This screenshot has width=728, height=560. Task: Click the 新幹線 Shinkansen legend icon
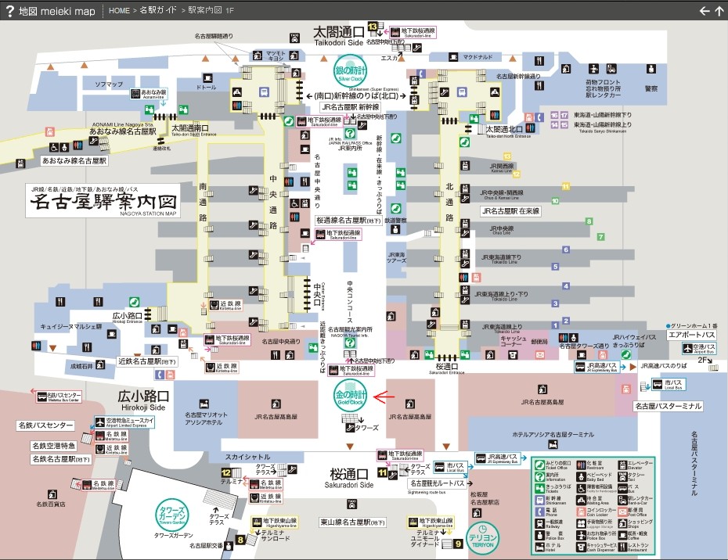point(539,500)
